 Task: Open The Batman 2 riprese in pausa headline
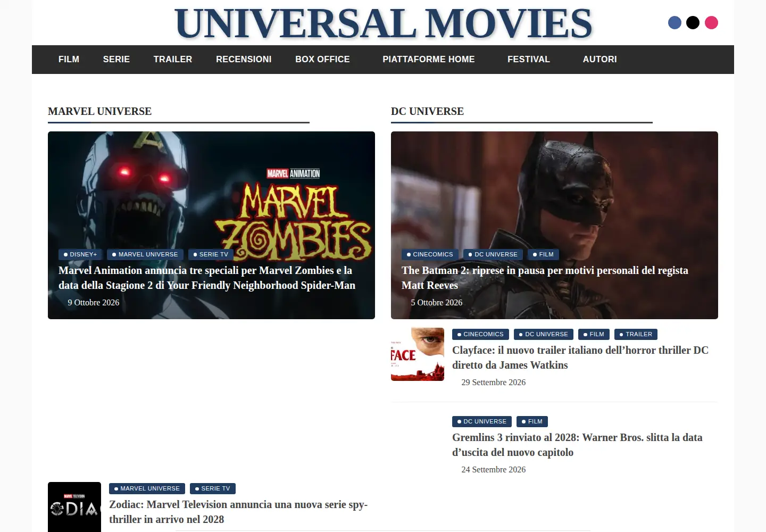[545, 278]
